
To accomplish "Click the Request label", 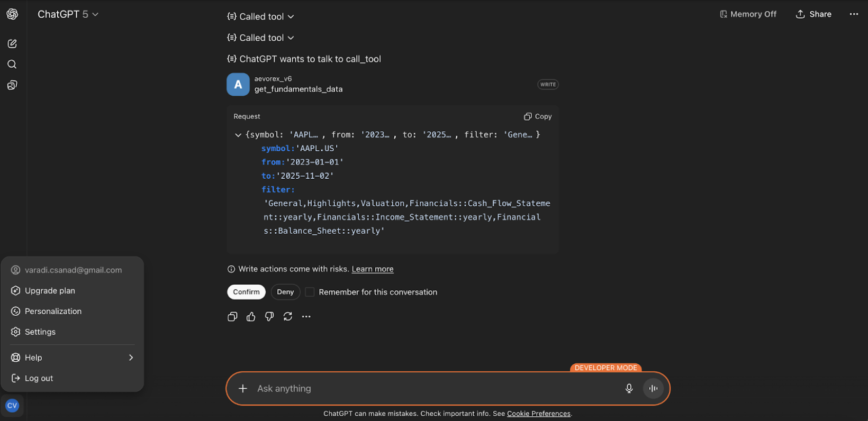I will (247, 116).
